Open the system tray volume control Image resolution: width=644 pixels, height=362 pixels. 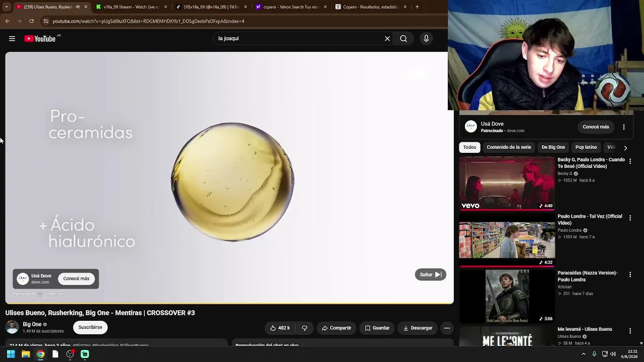[613, 354]
